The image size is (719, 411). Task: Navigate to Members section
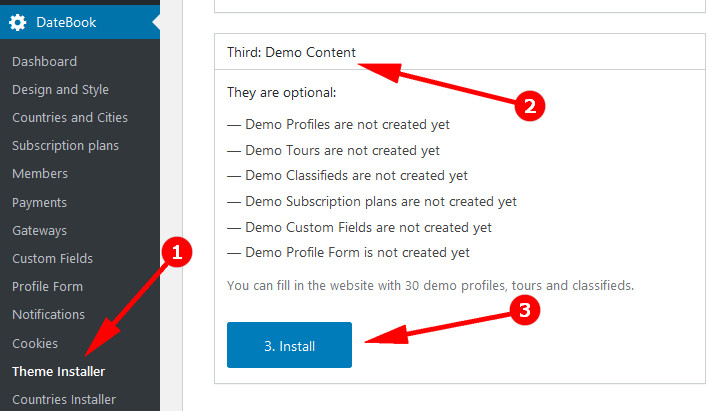[40, 174]
